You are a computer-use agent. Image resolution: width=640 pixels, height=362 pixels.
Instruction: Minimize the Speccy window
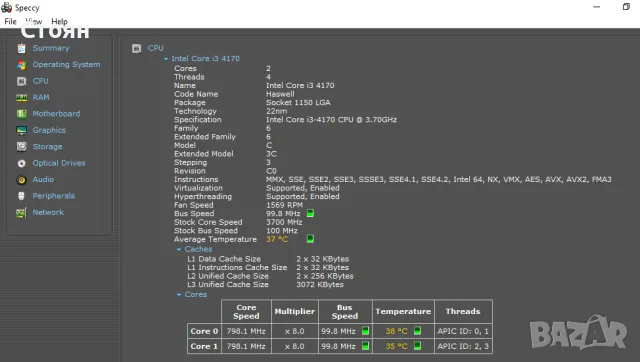pyautogui.click(x=597, y=7)
